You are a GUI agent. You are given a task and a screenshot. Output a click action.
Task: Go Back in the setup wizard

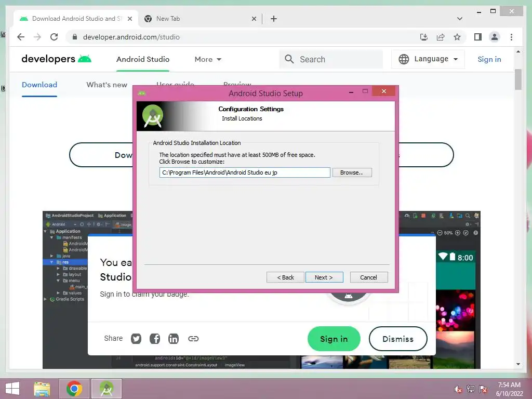285,277
